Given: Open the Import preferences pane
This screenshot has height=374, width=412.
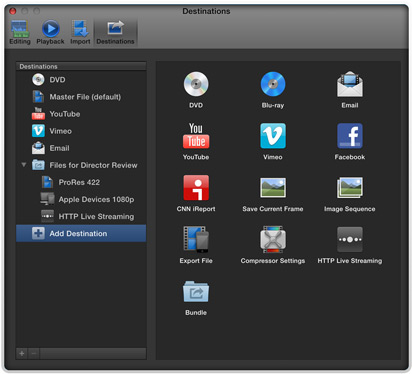Looking at the screenshot, I should tap(80, 32).
